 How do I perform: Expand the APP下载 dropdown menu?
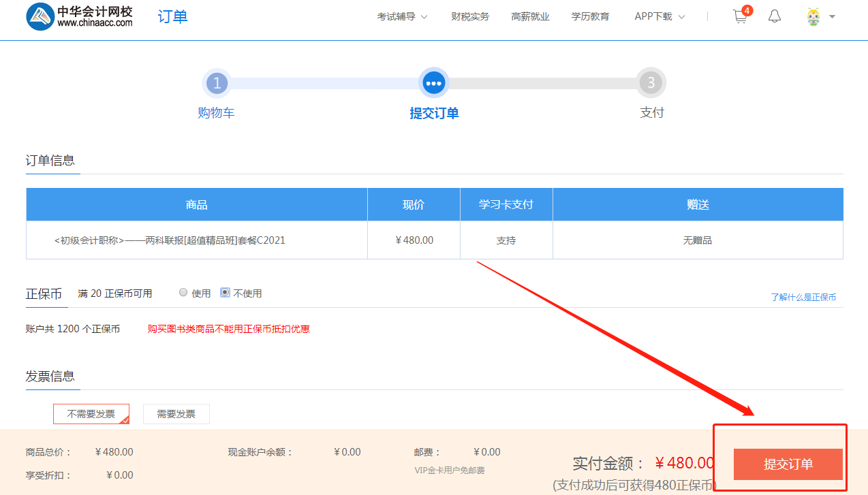(x=659, y=17)
